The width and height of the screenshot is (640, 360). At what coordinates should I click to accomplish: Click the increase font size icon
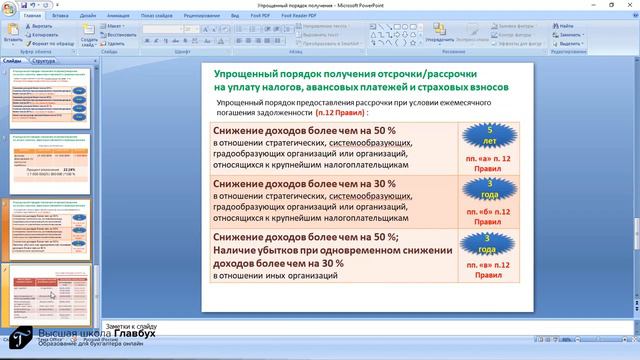coord(206,29)
